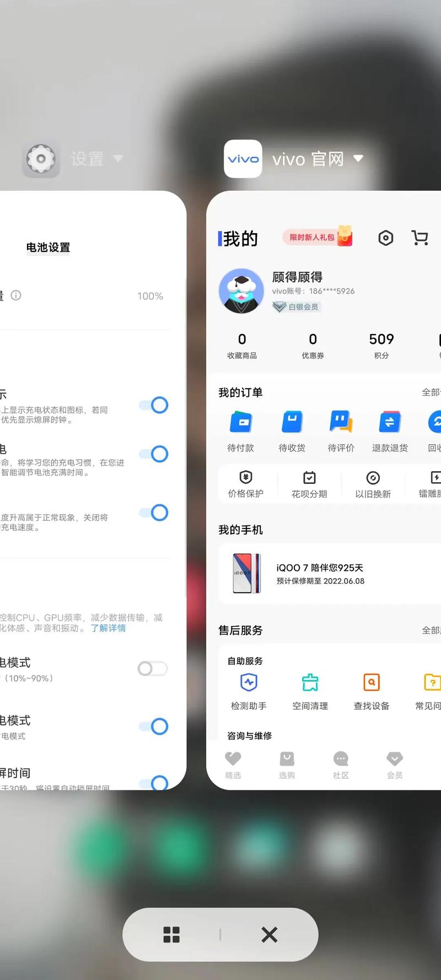The height and width of the screenshot is (980, 441).
Task: Toggle smart charging habit switch in Settings
Action: (x=153, y=454)
